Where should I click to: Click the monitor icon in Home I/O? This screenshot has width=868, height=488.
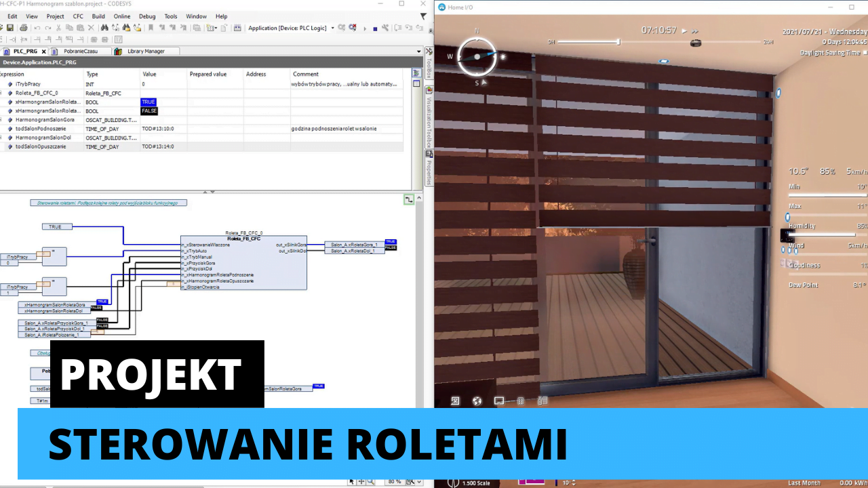click(499, 401)
